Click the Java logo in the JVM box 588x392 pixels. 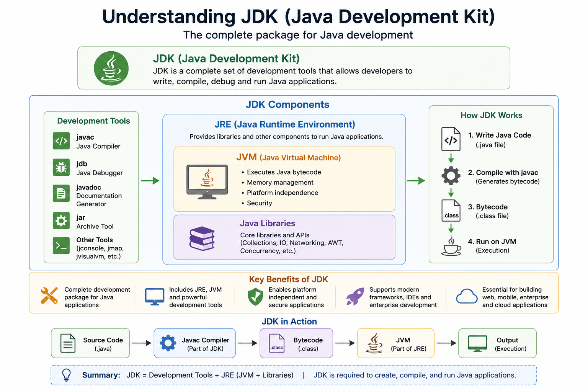pyautogui.click(x=374, y=343)
